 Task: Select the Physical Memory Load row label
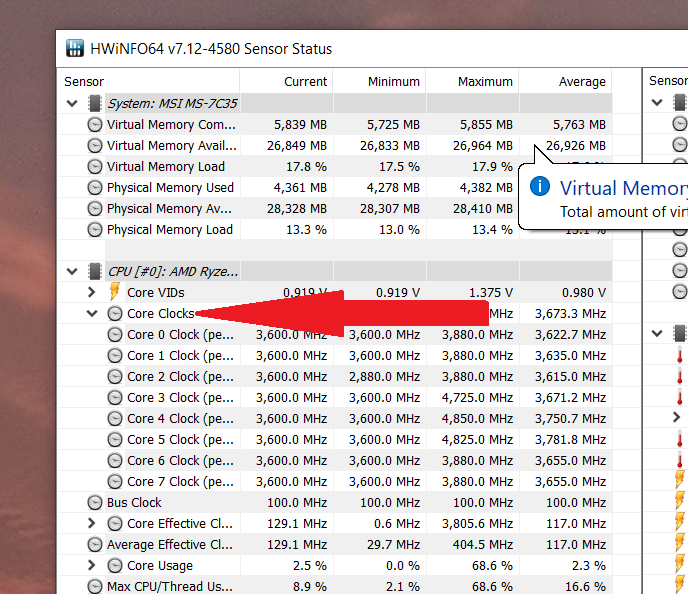170,229
